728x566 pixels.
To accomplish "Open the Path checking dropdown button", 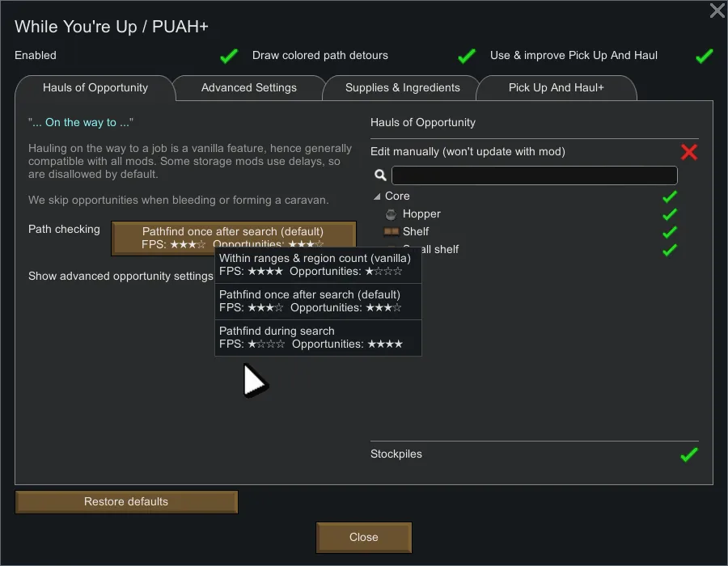I will pyautogui.click(x=233, y=238).
